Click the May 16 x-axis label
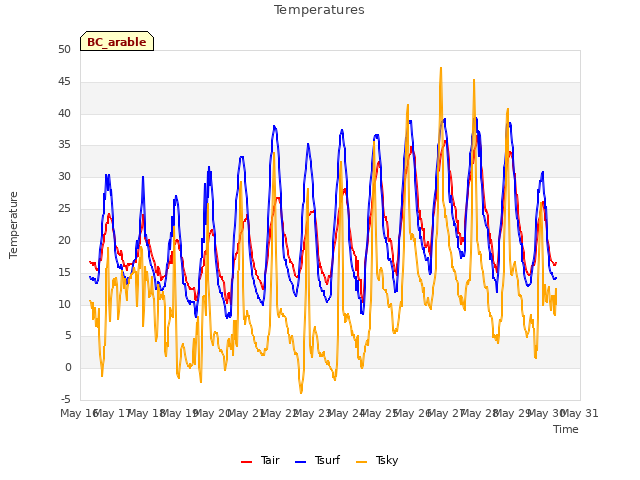This screenshot has width=640, height=480. (78, 413)
